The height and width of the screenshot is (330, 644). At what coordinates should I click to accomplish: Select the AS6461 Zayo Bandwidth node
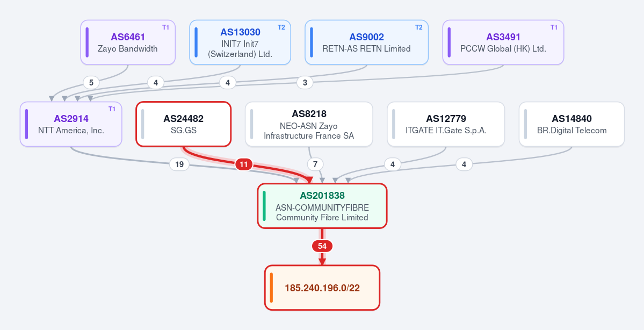128,42
